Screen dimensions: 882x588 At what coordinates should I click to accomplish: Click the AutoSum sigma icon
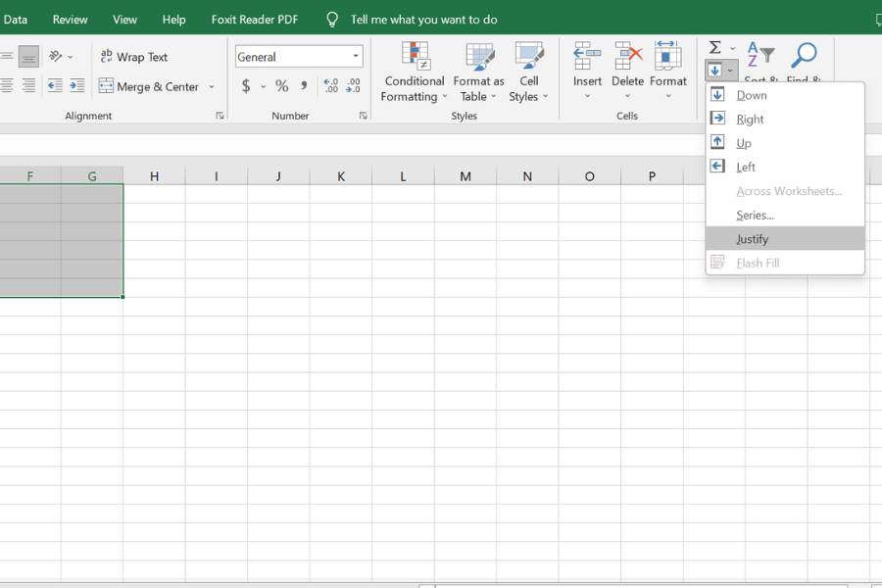[715, 48]
